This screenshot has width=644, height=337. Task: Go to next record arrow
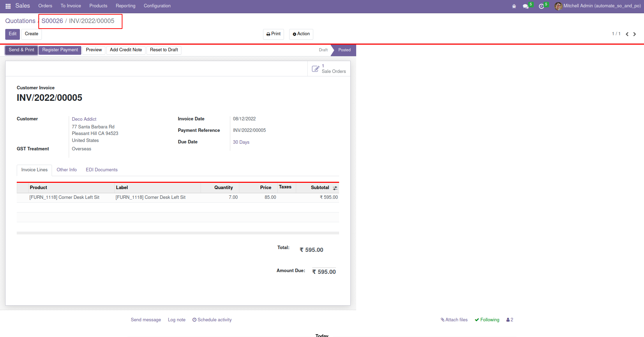tap(635, 34)
